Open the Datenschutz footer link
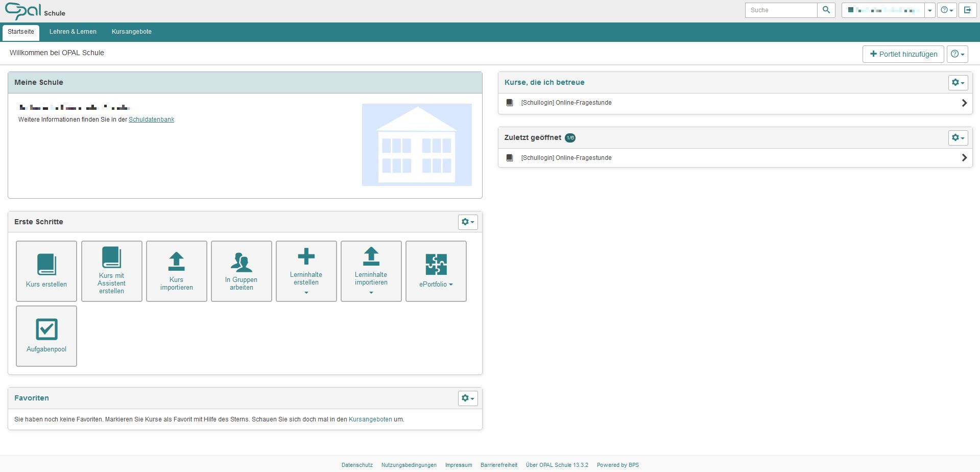This screenshot has width=980, height=472. [357, 465]
